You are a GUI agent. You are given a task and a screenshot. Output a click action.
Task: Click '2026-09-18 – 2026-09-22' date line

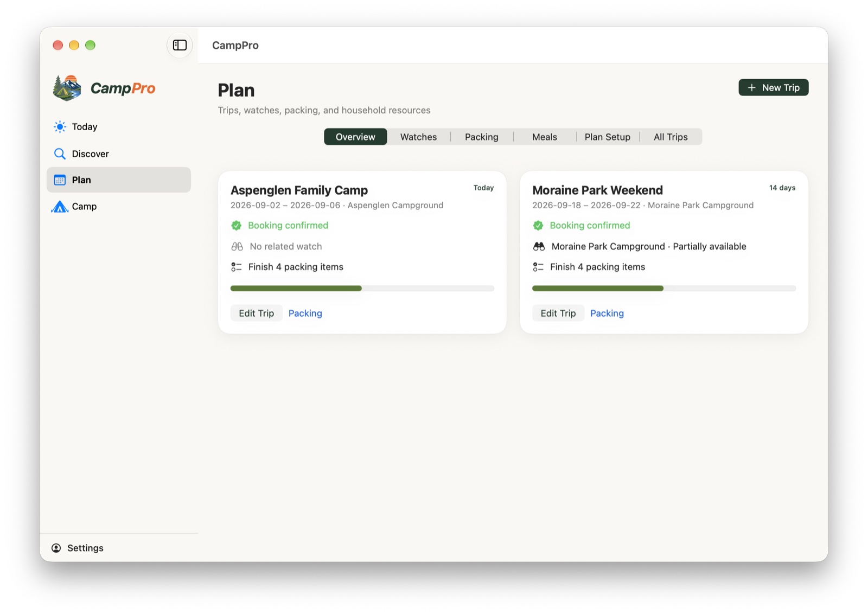[586, 205]
